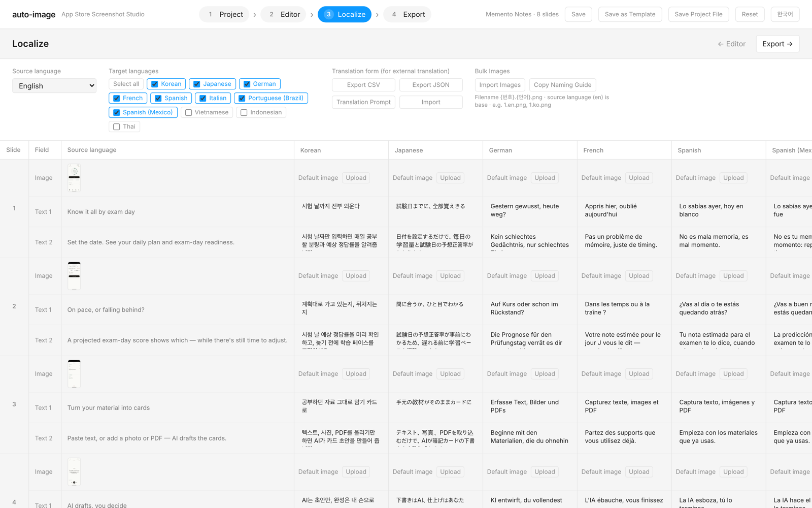Click Export CSV button
Image resolution: width=812 pixels, height=508 pixels.
363,85
